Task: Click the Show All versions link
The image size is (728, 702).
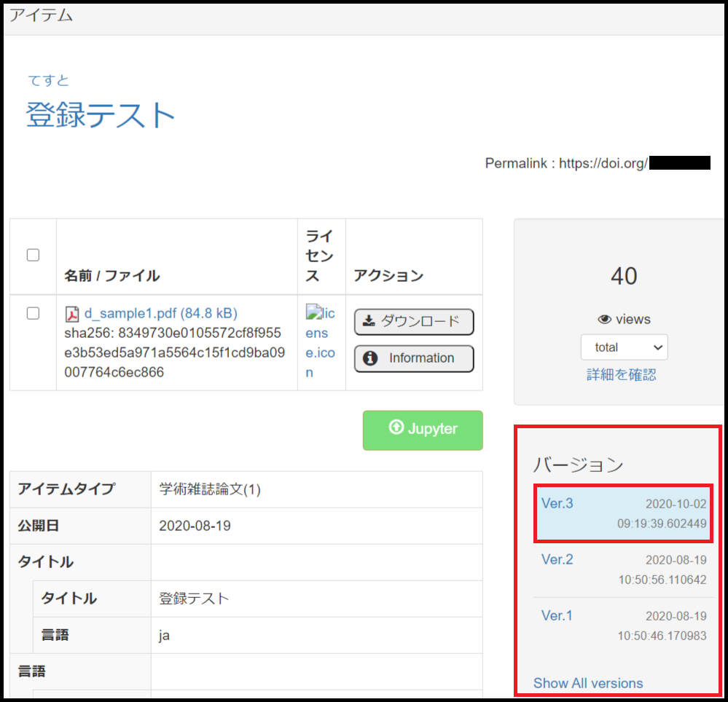Action: pyautogui.click(x=588, y=683)
